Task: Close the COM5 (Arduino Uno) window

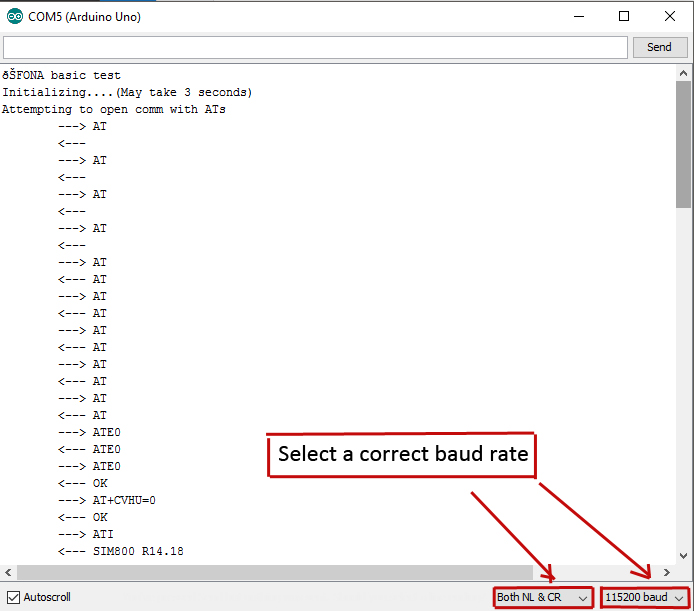Action: [x=670, y=16]
